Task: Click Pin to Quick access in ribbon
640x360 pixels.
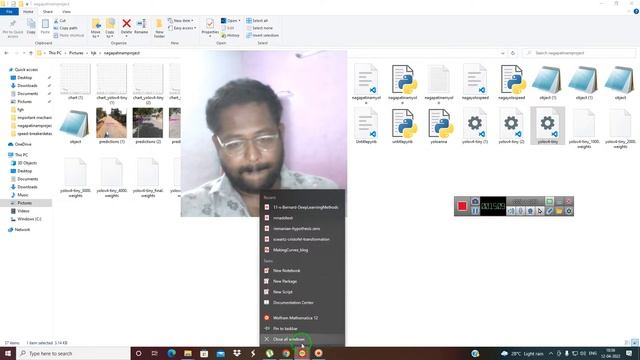Action: [13, 28]
